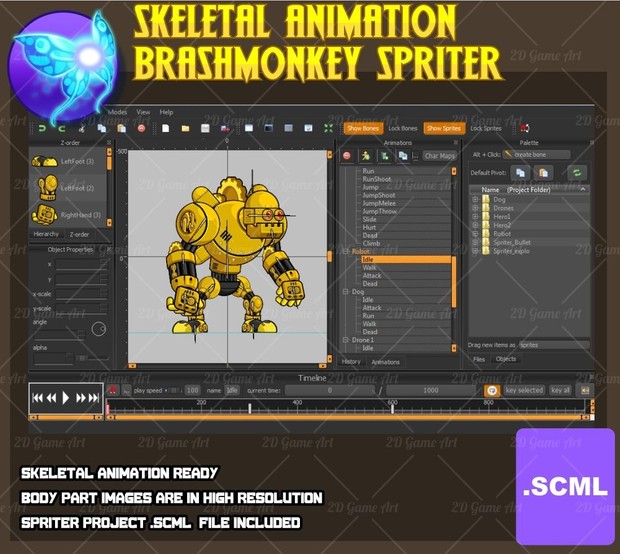Toggle Lock Sprites

coord(486,128)
